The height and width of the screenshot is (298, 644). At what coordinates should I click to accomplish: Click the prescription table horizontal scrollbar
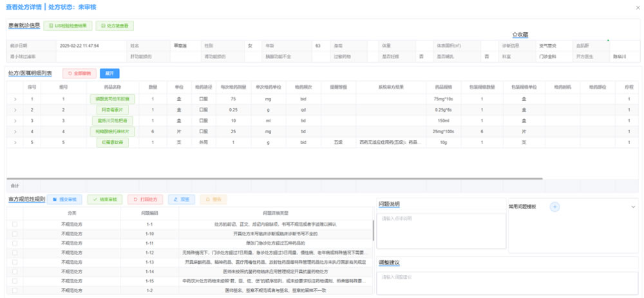[274, 178]
